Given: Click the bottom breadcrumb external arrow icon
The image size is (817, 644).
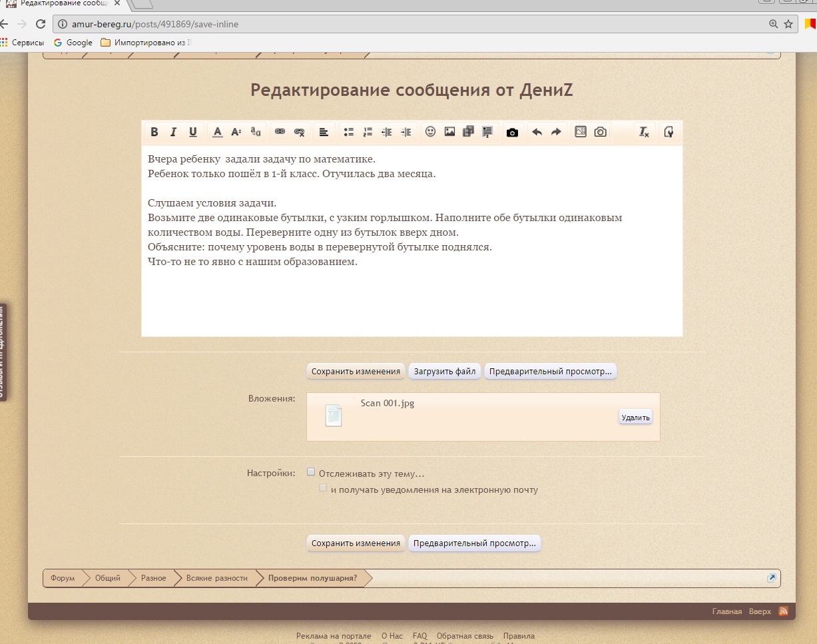Looking at the screenshot, I should [772, 578].
